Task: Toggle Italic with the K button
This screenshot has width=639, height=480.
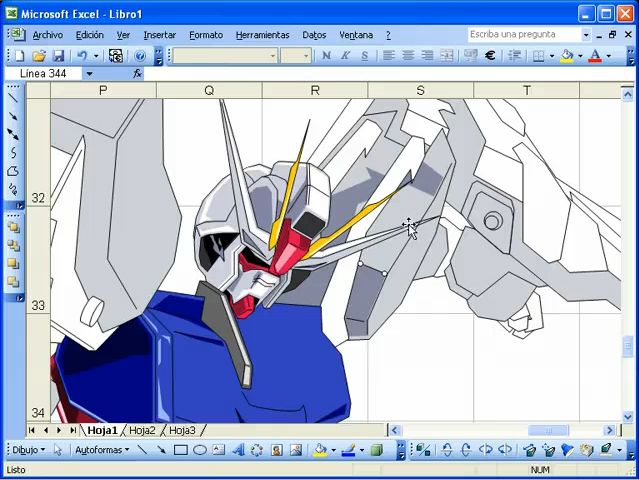Action: coord(346,55)
